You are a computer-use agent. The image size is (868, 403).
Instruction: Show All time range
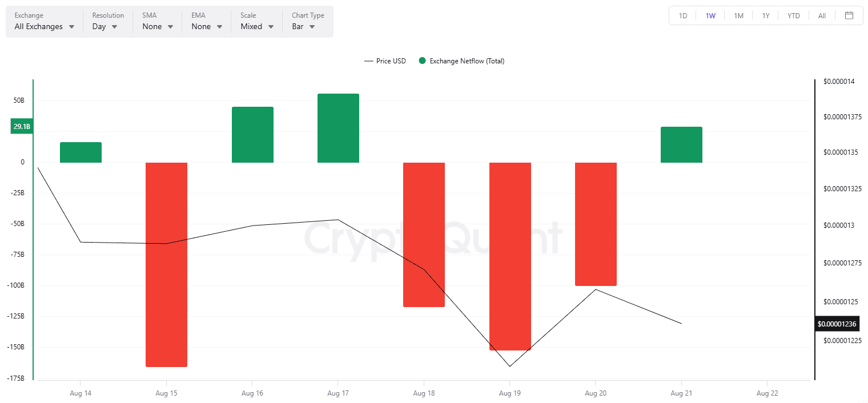pyautogui.click(x=822, y=15)
